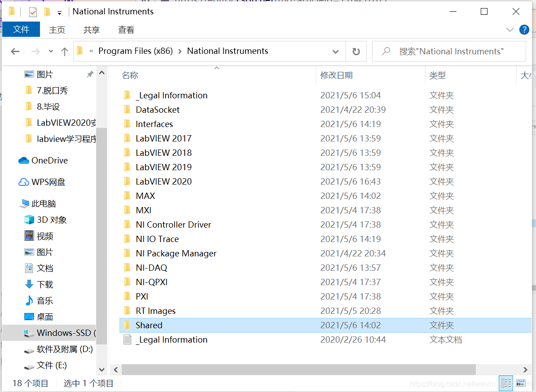The image size is (536, 392).
Task: Open 3D 对象 in the sidebar
Action: pos(52,220)
